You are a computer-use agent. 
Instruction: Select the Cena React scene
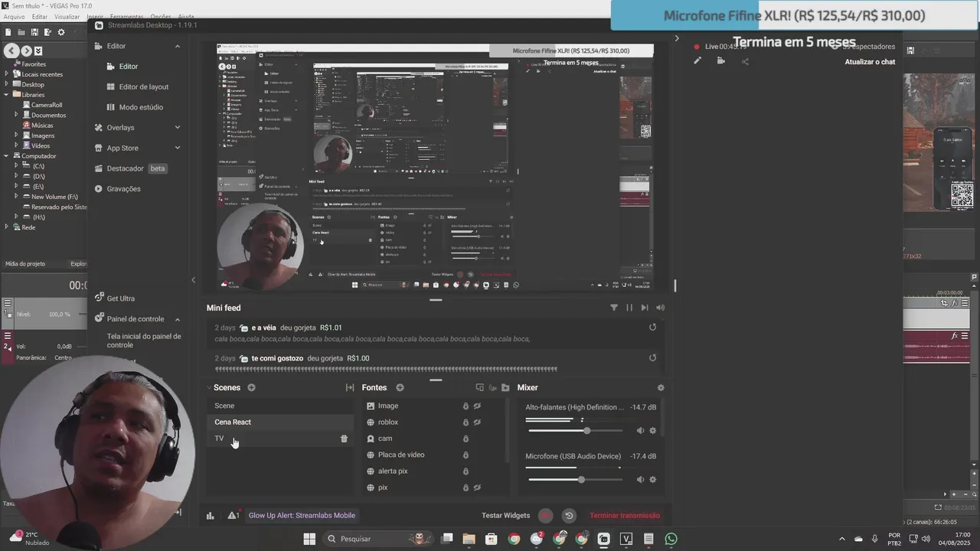coord(280,422)
